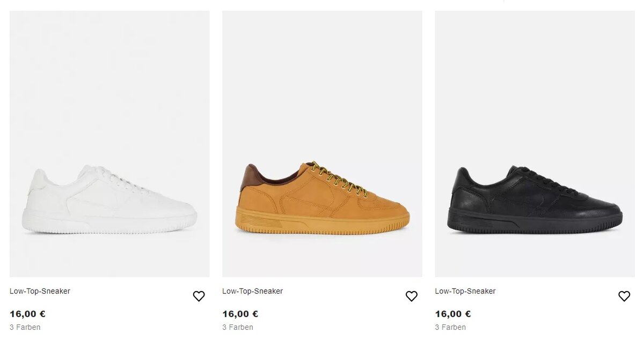Open the white Low-Top-Sneaker product page
This screenshot has height=341, width=644.
(40, 291)
